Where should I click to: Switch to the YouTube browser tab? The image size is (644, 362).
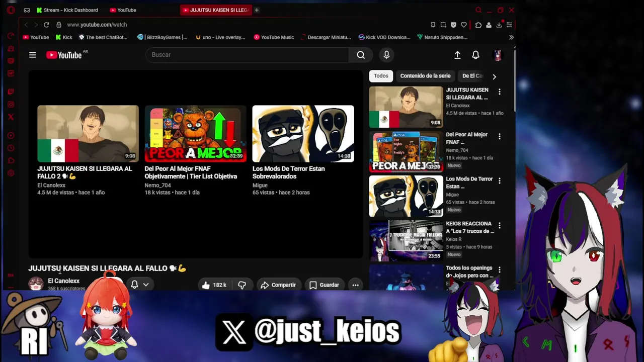point(123,10)
